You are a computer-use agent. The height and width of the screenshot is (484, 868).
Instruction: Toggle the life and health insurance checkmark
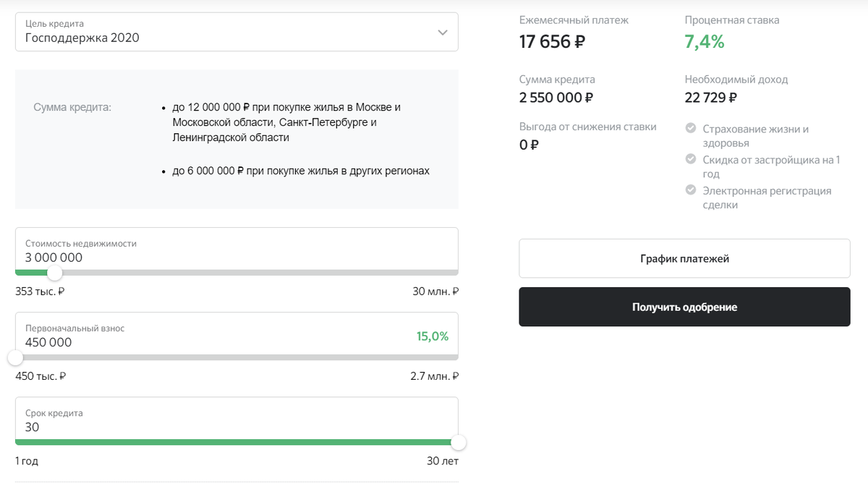click(691, 129)
